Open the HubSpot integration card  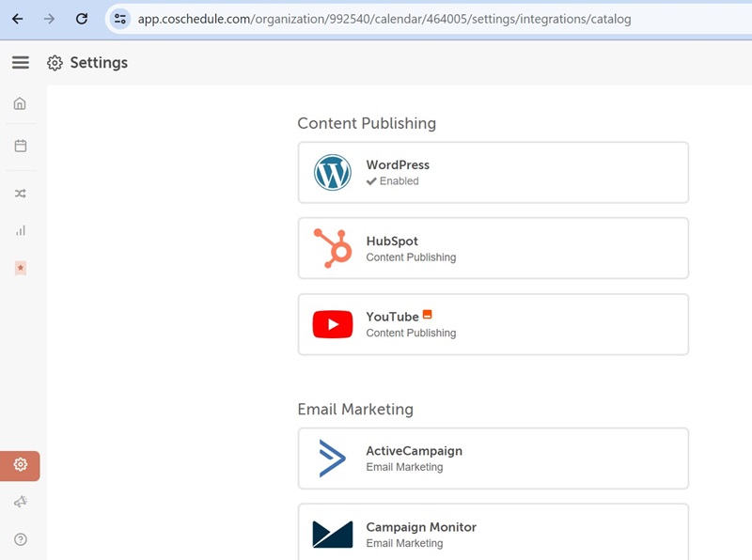tap(493, 249)
